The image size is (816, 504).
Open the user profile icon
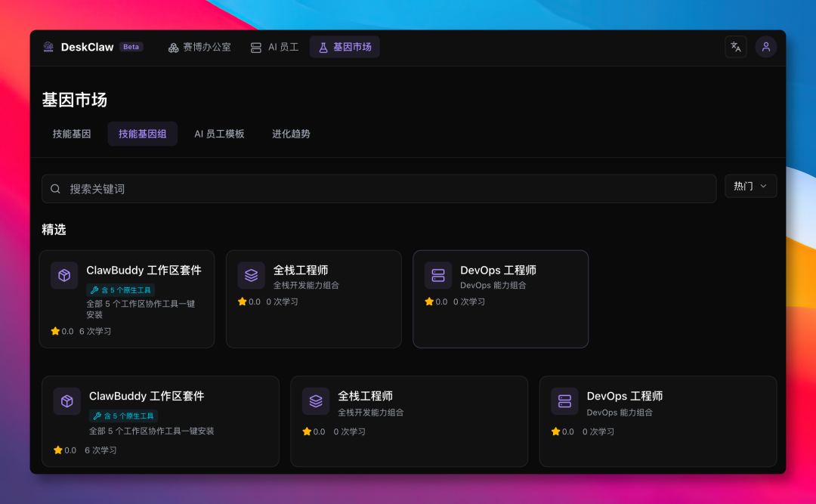click(x=765, y=46)
